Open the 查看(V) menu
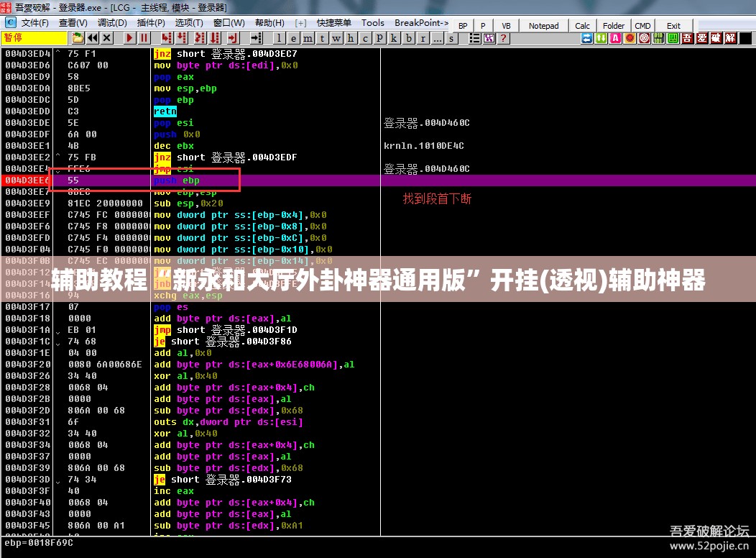This screenshot has height=558, width=756. click(x=73, y=23)
